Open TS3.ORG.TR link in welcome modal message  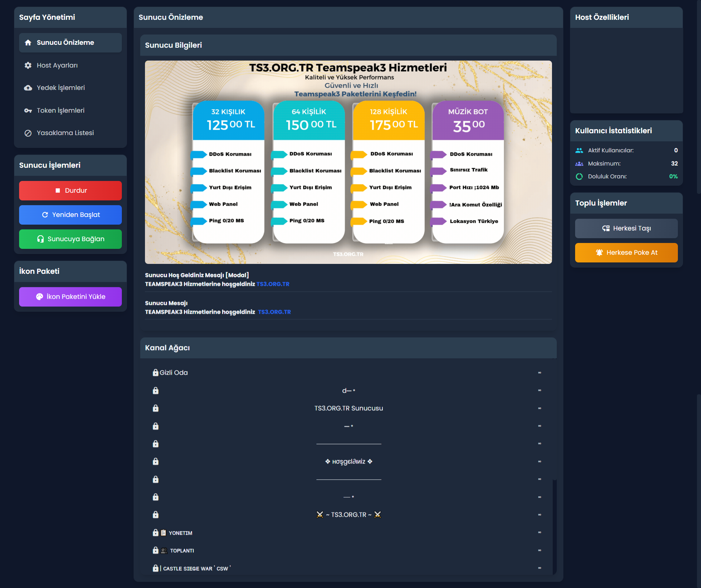point(273,284)
